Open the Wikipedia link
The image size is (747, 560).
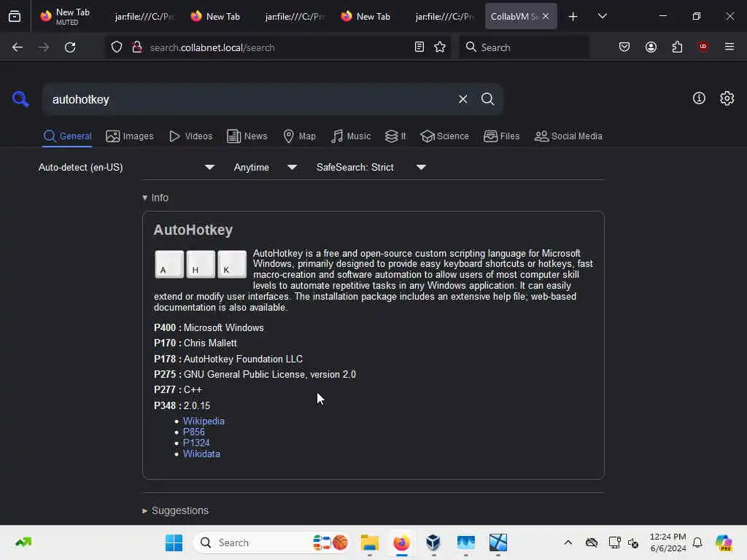click(204, 421)
